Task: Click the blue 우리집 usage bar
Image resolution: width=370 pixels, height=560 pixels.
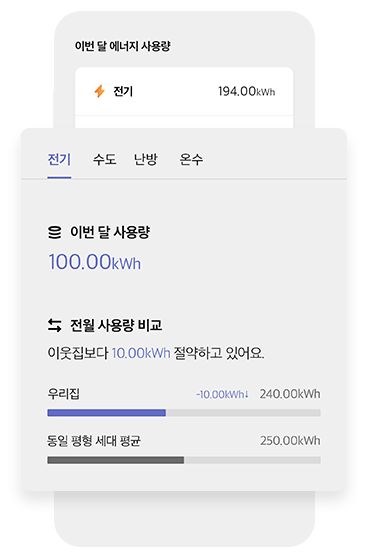Action: click(x=106, y=413)
